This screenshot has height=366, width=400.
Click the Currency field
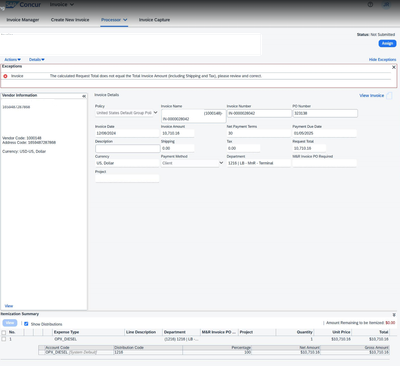click(127, 163)
